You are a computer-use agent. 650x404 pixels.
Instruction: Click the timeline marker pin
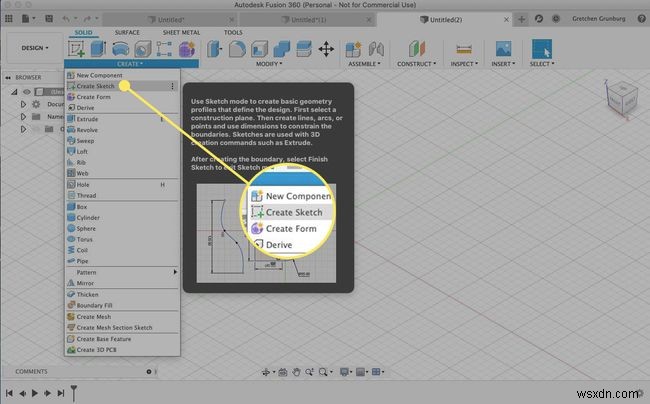(x=74, y=392)
